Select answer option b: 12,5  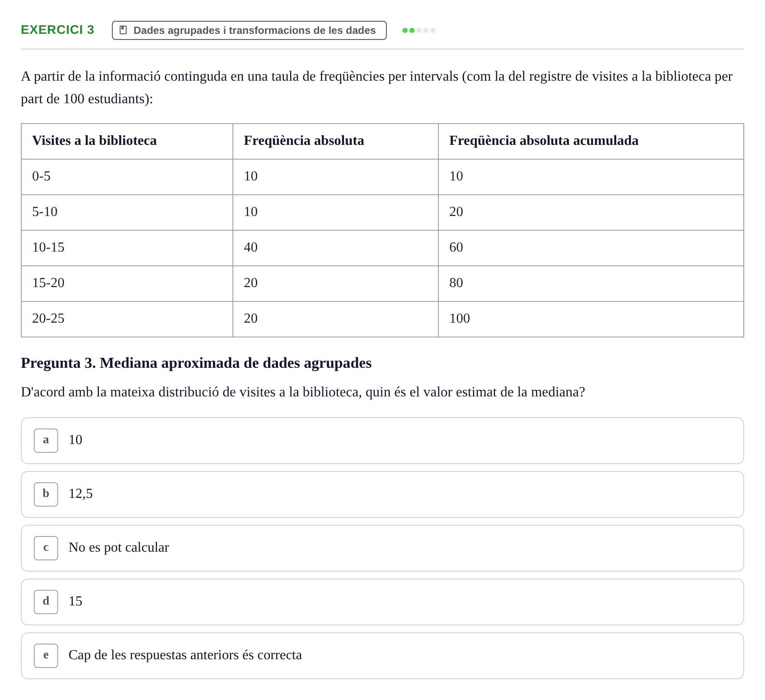tap(382, 494)
